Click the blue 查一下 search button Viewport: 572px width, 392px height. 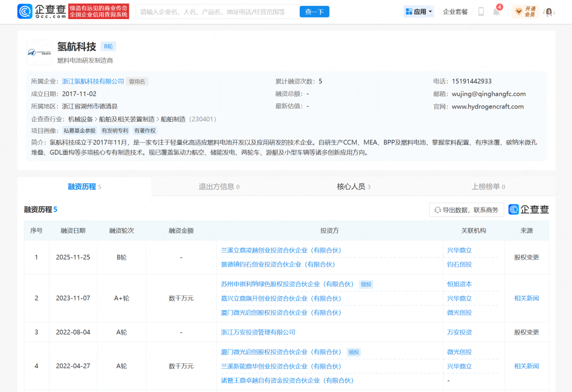tap(314, 11)
